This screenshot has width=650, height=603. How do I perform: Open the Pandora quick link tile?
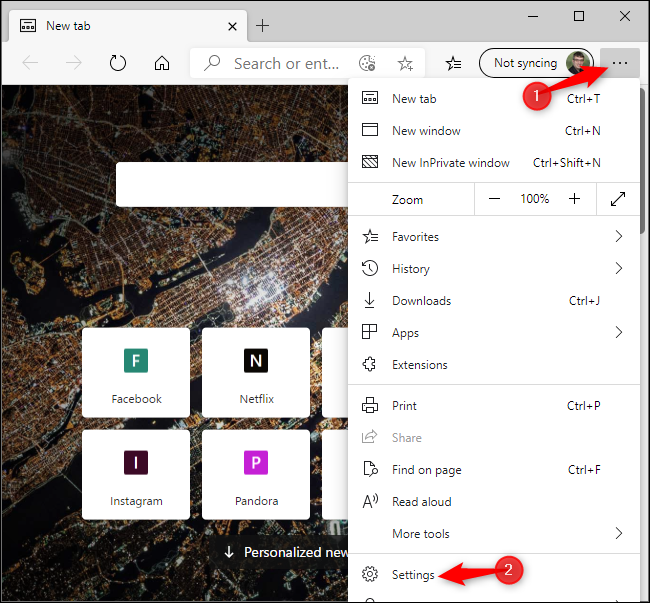point(256,475)
